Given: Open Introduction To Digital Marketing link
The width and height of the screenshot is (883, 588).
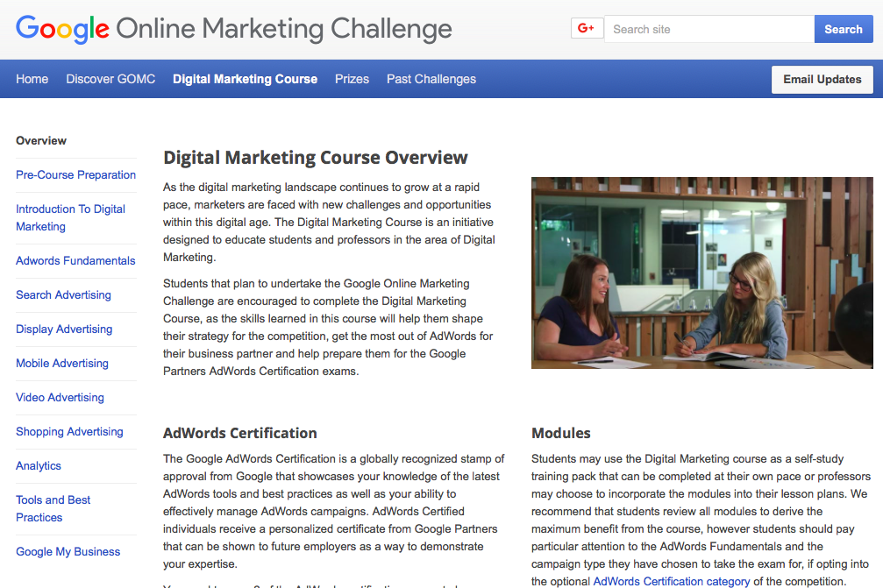Looking at the screenshot, I should tap(70, 217).
